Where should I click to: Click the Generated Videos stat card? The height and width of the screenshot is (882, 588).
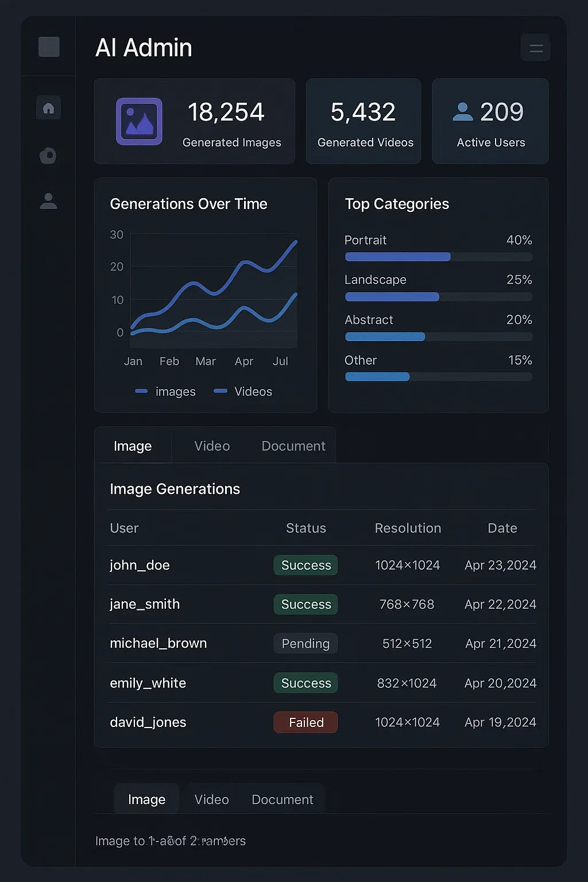coord(363,122)
